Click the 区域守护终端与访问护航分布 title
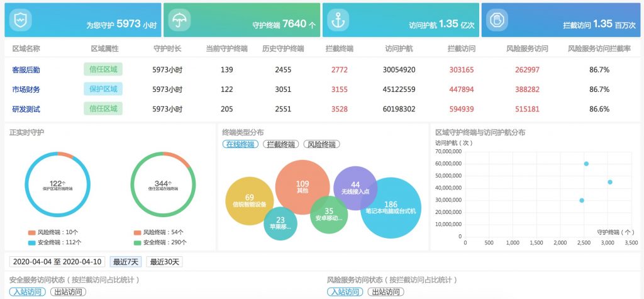This screenshot has height=299, width=644. 480,132
